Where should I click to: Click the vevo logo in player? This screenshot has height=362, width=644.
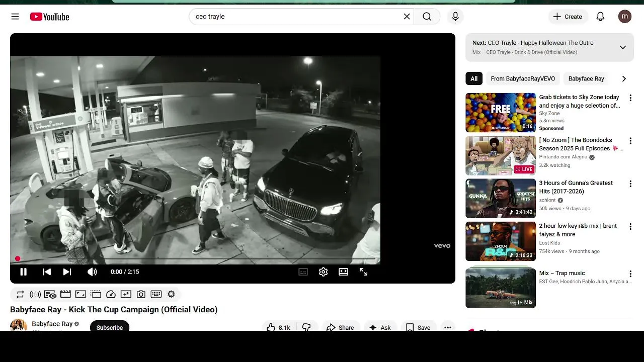click(442, 246)
